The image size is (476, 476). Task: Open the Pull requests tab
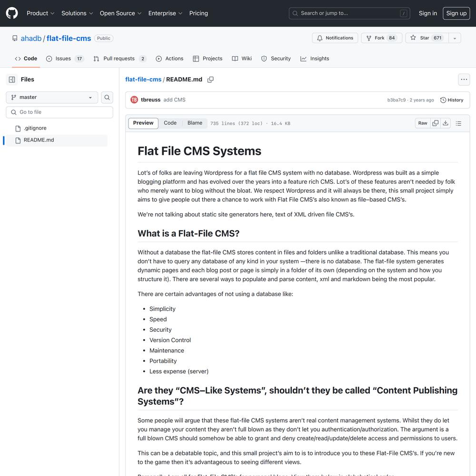pos(120,59)
